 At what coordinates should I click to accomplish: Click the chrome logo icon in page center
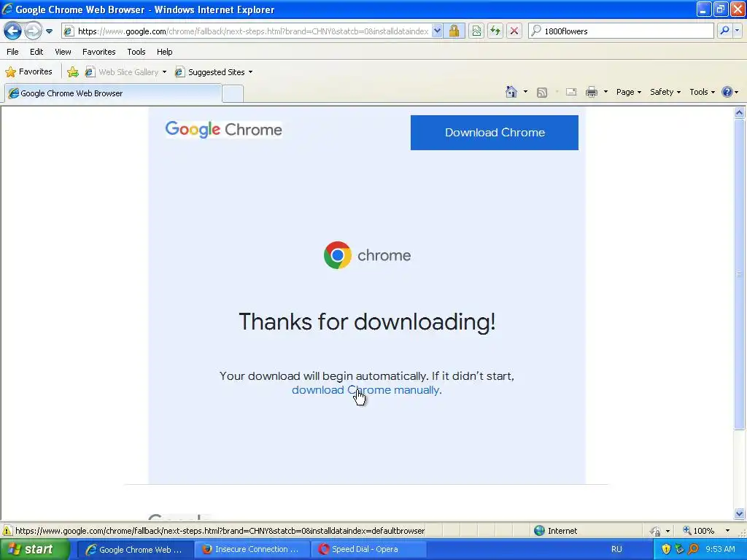tap(338, 255)
